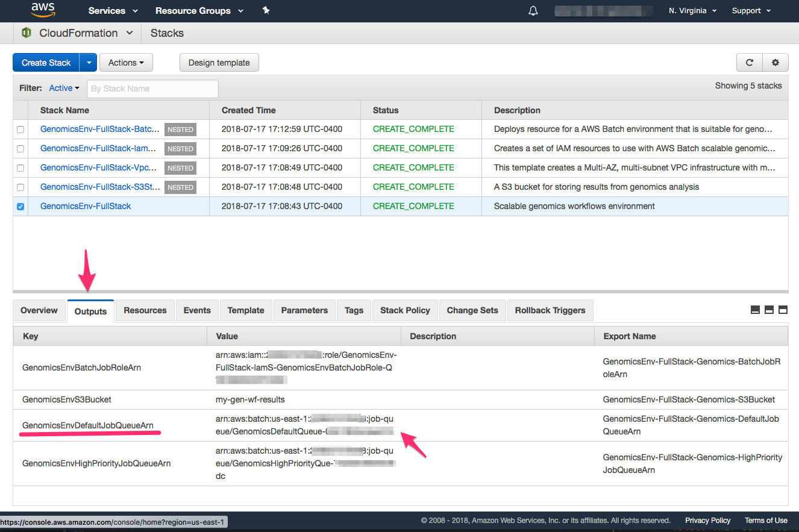
Task: Open the notifications bell
Action: (533, 11)
